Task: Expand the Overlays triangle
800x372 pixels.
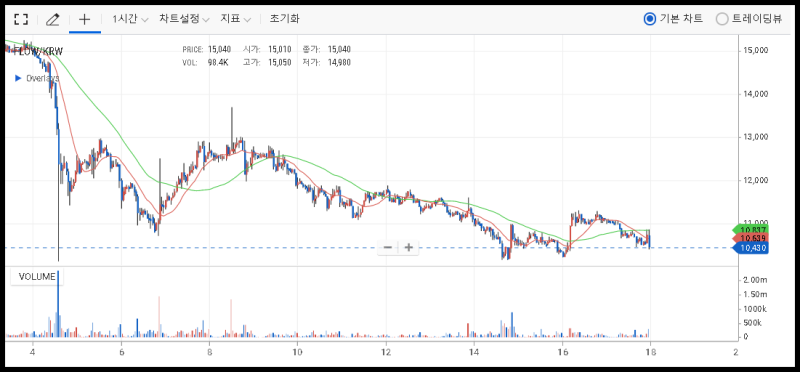Action: [18, 79]
